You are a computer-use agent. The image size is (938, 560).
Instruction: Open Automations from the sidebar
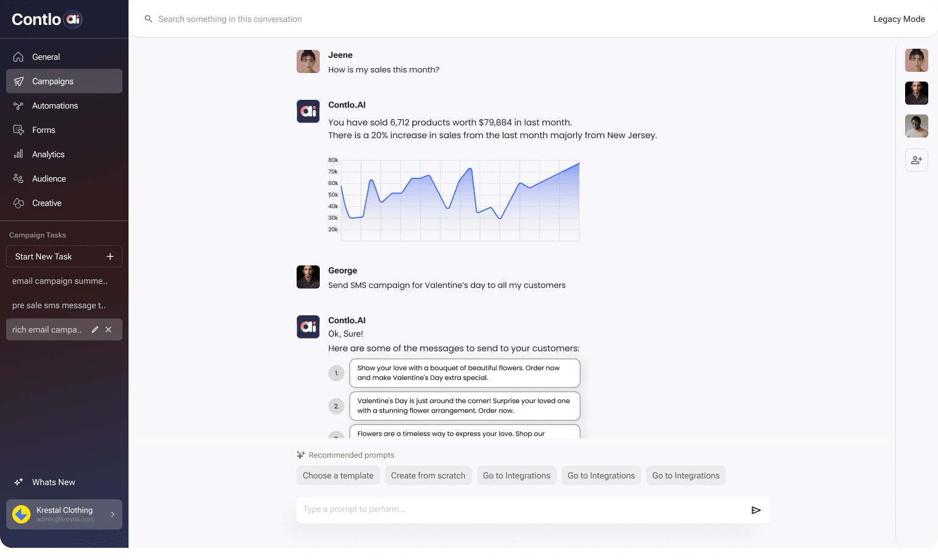point(54,105)
